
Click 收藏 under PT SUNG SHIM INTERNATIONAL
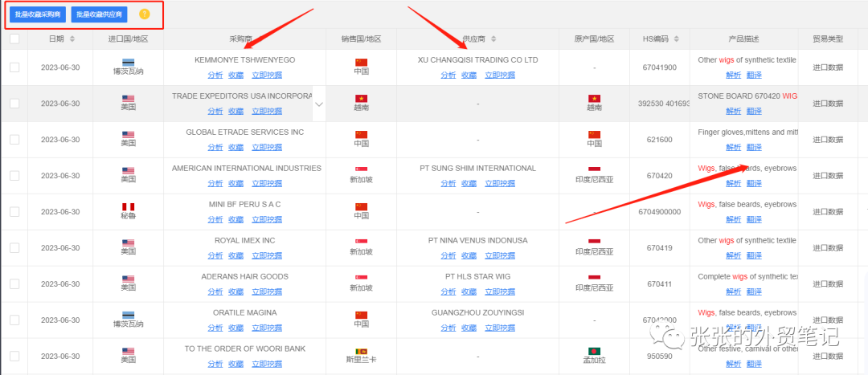[469, 183]
